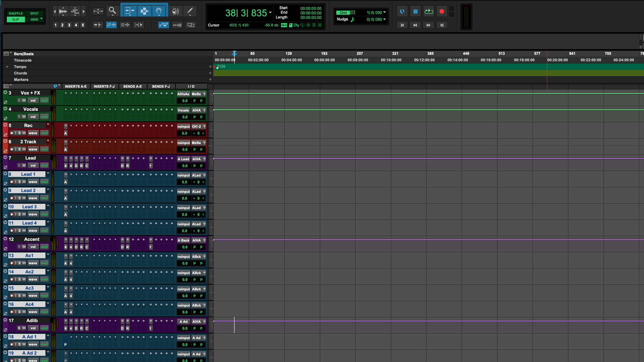Open the Grid value dropdown arrow
Image resolution: width=644 pixels, height=362 pixels.
click(385, 12)
